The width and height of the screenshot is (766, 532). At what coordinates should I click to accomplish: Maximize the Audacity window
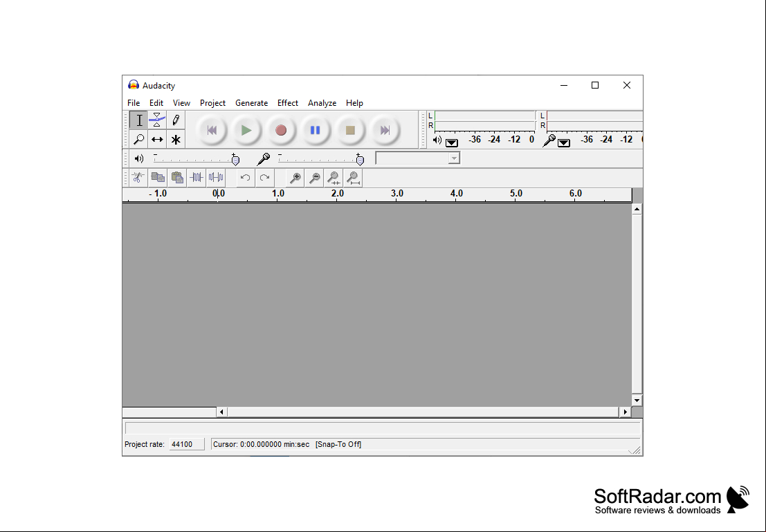pos(595,86)
